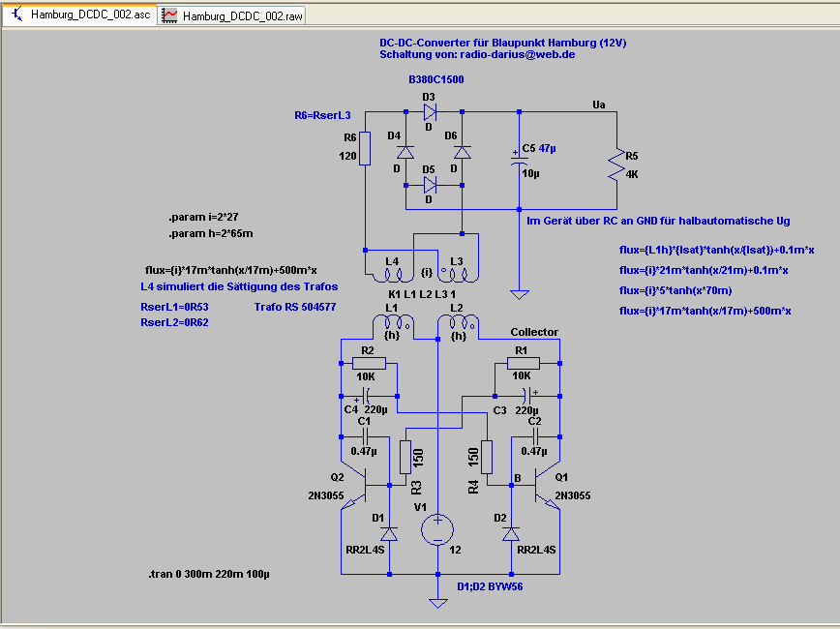Click the L1 inductor symbol
Screen dimensions: 840x629
pyautogui.click(x=393, y=322)
